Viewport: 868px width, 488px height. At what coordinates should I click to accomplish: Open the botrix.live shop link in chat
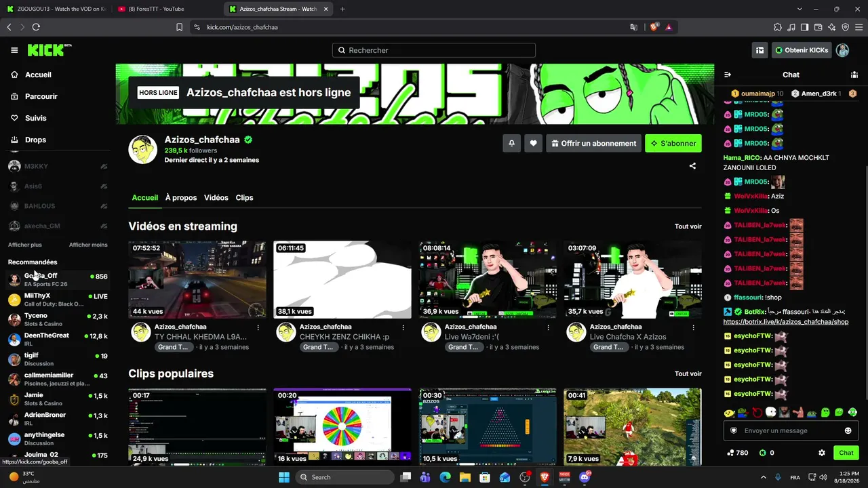[x=786, y=322]
